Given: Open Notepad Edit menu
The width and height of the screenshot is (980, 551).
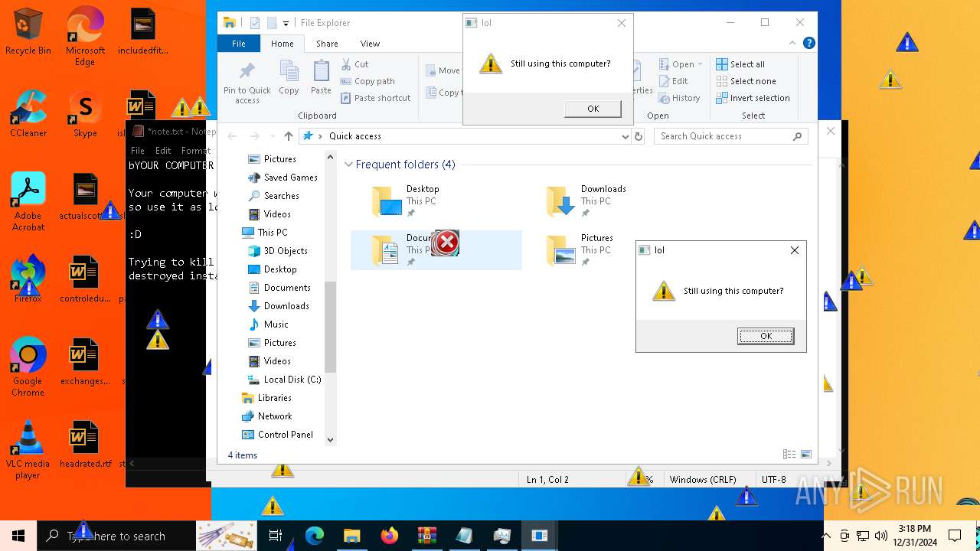Looking at the screenshot, I should [x=163, y=151].
